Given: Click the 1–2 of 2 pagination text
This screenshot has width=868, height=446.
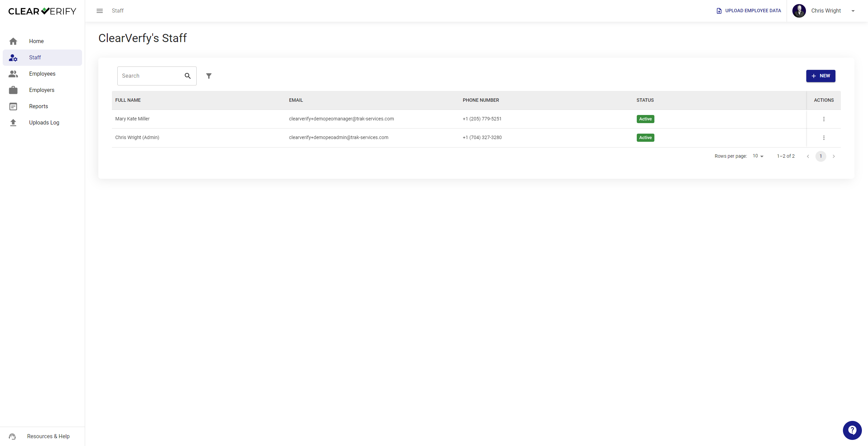Looking at the screenshot, I should tap(786, 156).
